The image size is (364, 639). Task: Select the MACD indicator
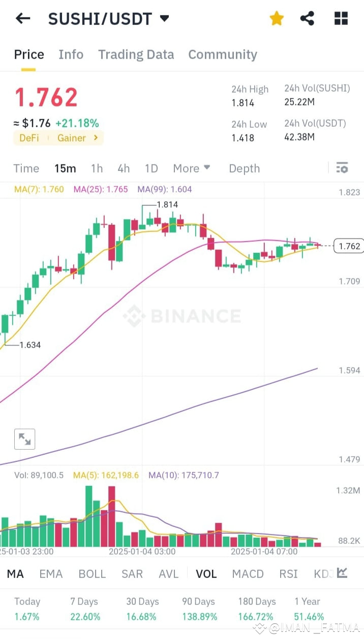pyautogui.click(x=248, y=573)
